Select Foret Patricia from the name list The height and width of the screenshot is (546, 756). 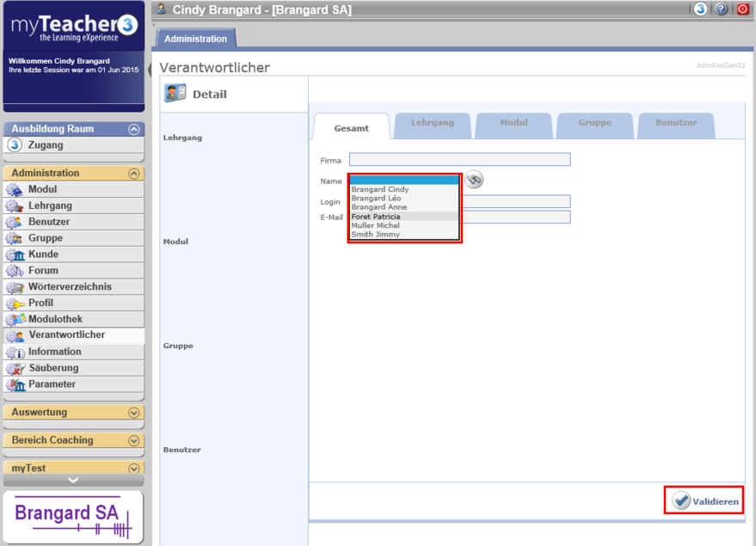pyautogui.click(x=376, y=217)
